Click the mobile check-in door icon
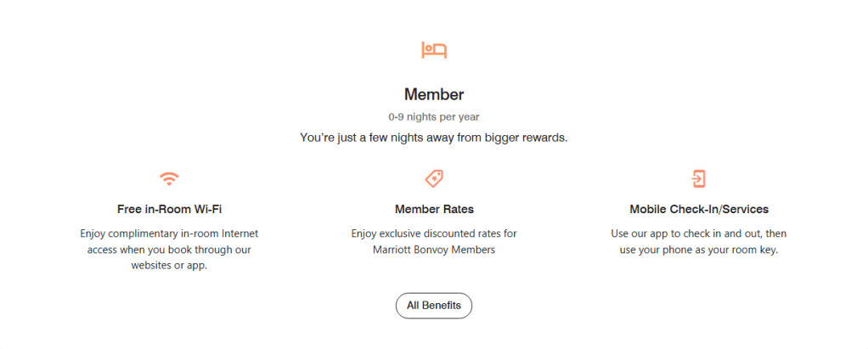 [698, 178]
